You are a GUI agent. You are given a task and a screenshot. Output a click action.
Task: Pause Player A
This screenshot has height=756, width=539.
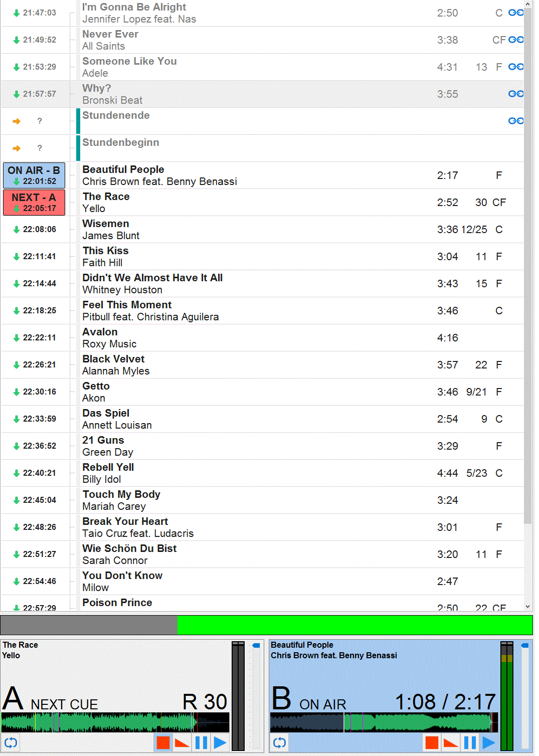[201, 742]
